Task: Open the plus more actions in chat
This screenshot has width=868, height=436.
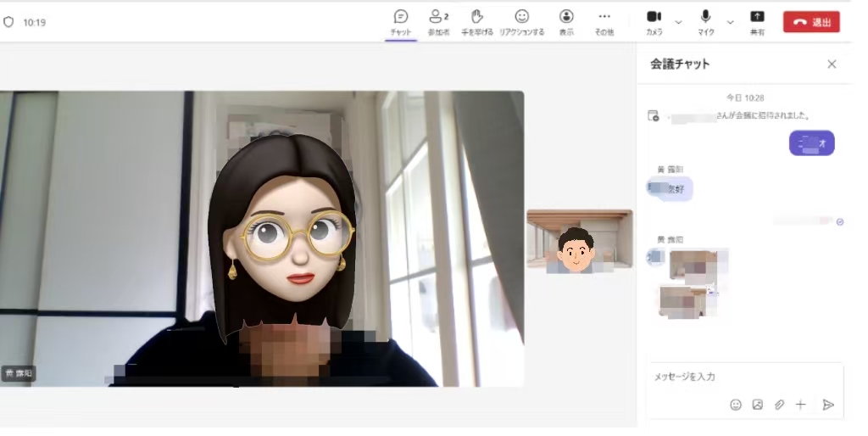Action: [x=800, y=405]
